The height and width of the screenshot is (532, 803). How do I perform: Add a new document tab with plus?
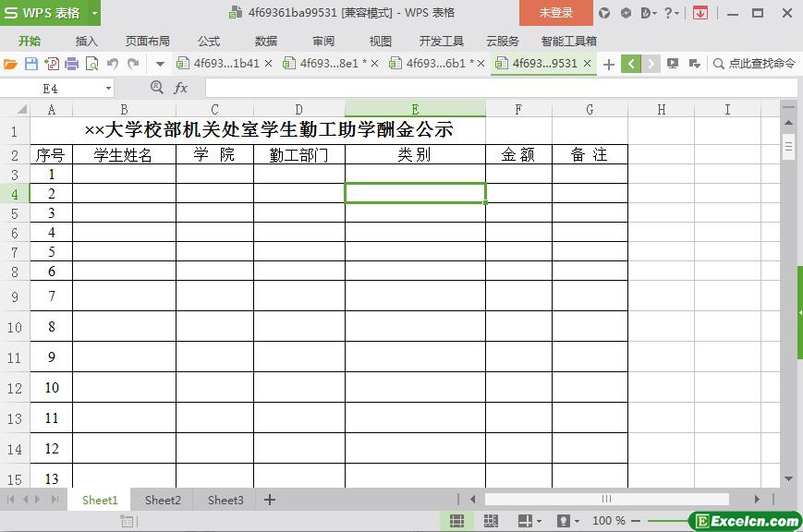(609, 65)
